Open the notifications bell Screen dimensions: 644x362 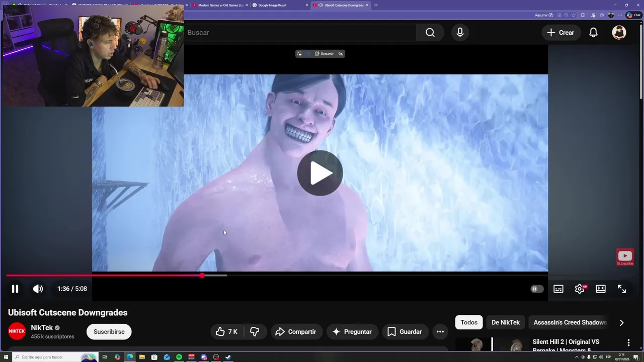(x=593, y=32)
